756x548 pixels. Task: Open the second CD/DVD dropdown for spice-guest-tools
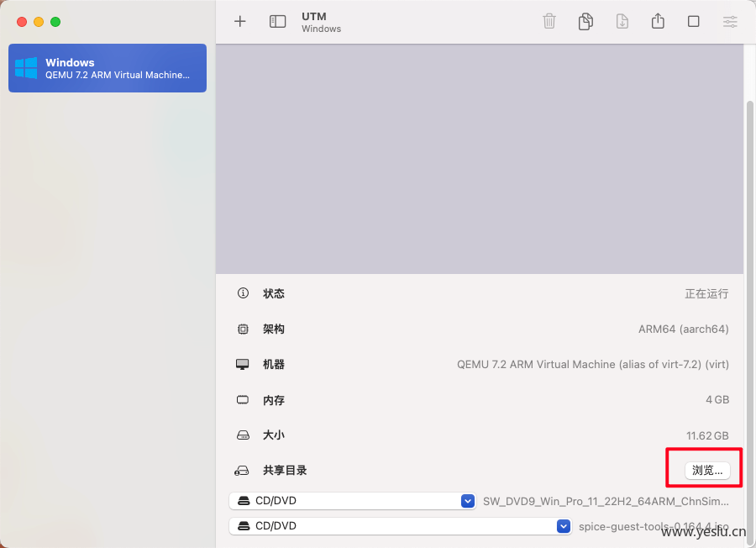point(400,526)
